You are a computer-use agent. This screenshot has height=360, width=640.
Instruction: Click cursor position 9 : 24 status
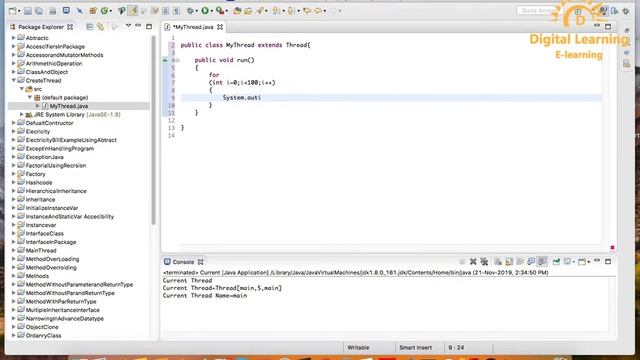click(456, 348)
